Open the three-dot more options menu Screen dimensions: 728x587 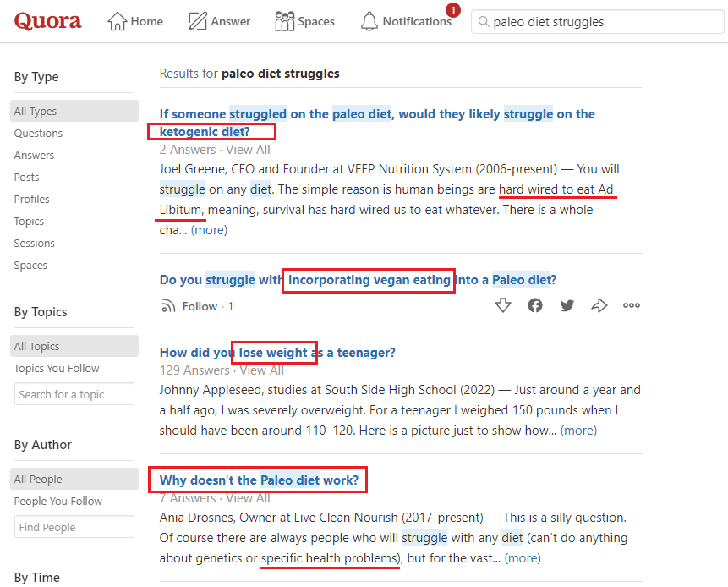[632, 305]
